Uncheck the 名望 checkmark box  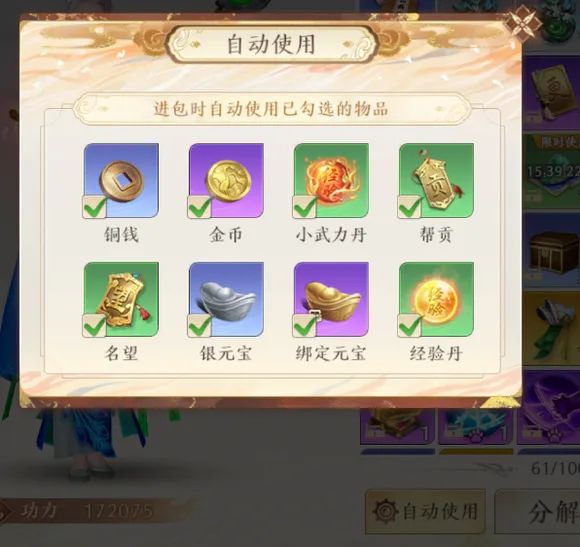95,326
